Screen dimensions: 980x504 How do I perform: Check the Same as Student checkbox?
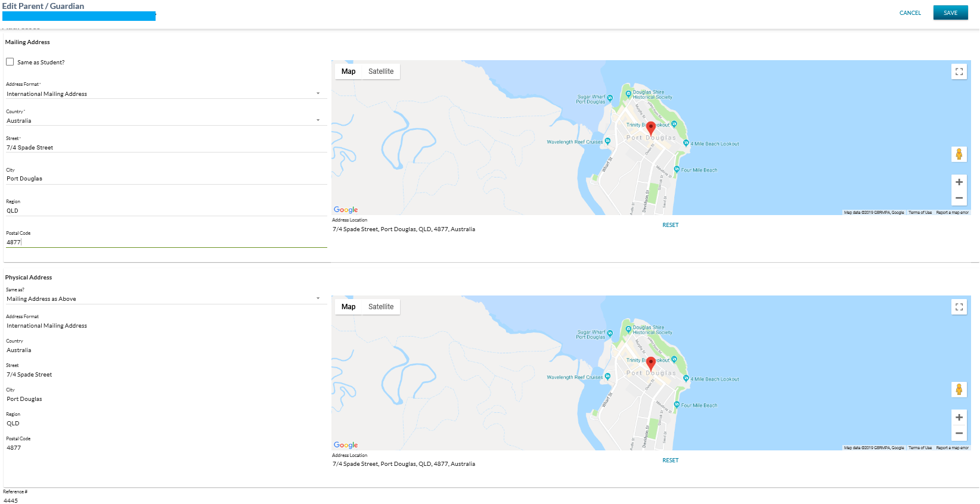pos(10,62)
